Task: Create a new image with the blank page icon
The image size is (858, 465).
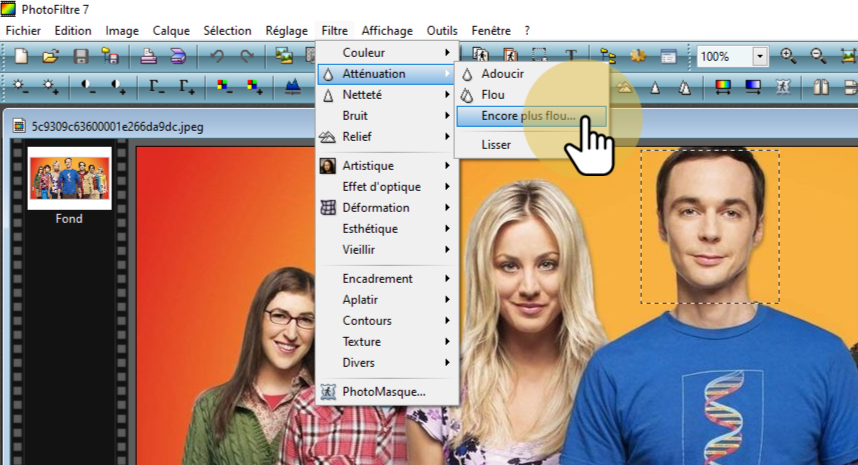Action: tap(21, 56)
